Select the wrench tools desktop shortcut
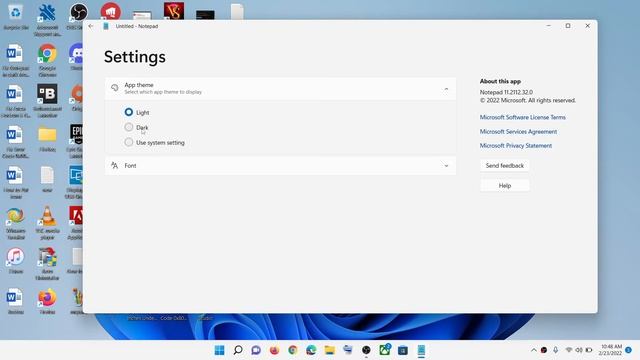Screen dimensions: 640x360 coord(47,20)
